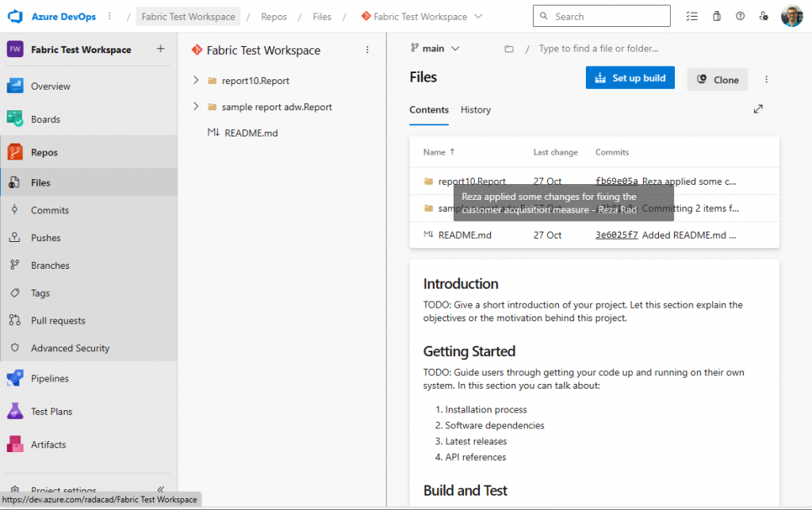
Task: Collapse the sidebar with double chevron
Action: (161, 490)
